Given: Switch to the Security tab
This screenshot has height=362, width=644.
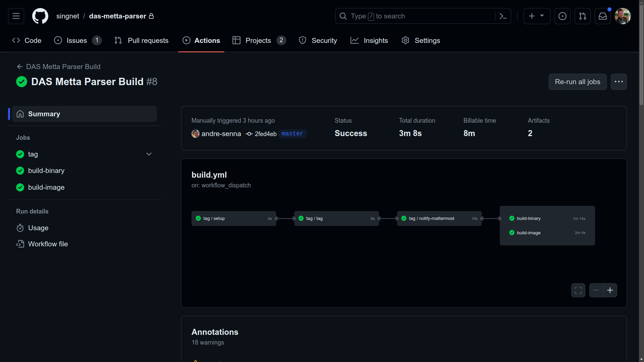Looking at the screenshot, I should 318,41.
